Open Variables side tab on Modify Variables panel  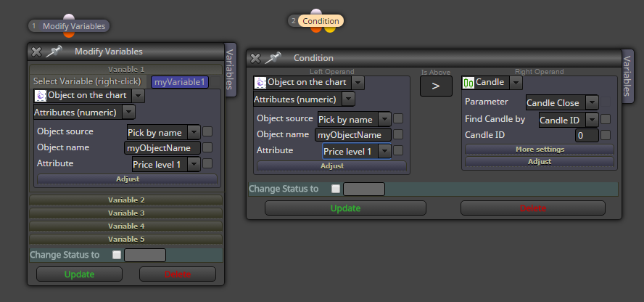(x=230, y=70)
